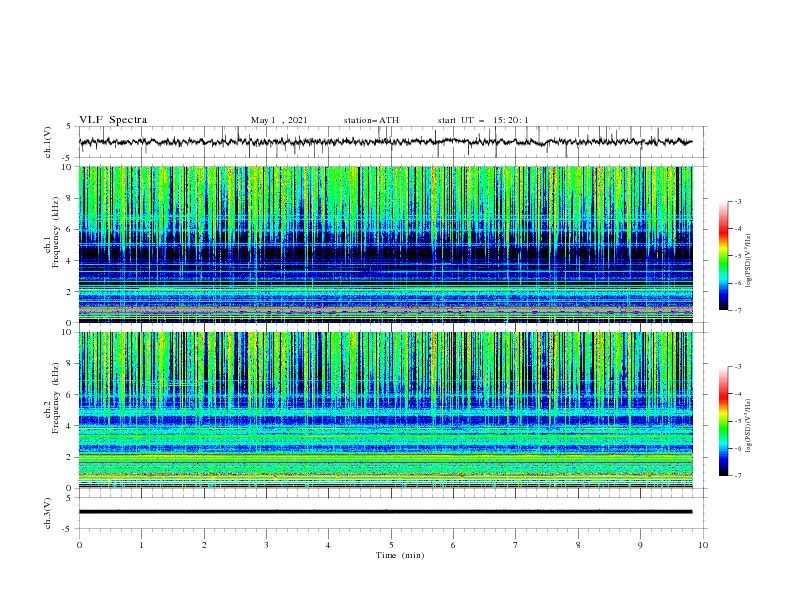Select the date text "May 1 , 2021"
Image resolution: width=792 pixels, height=612 pixels.
click(279, 120)
